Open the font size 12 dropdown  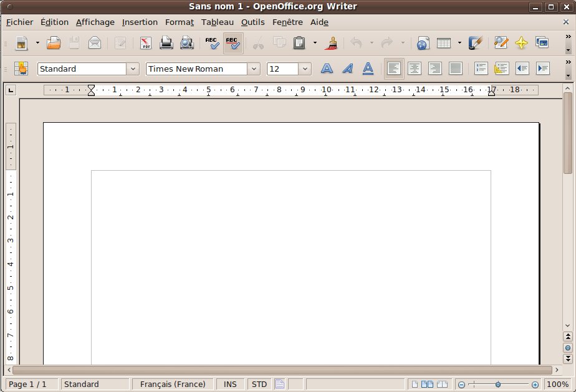[x=305, y=69]
